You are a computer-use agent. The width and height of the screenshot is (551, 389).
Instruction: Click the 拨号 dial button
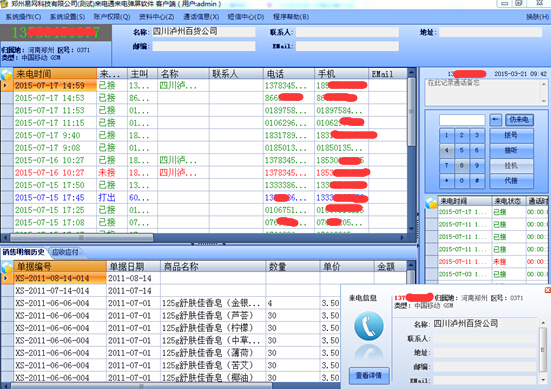coord(511,135)
